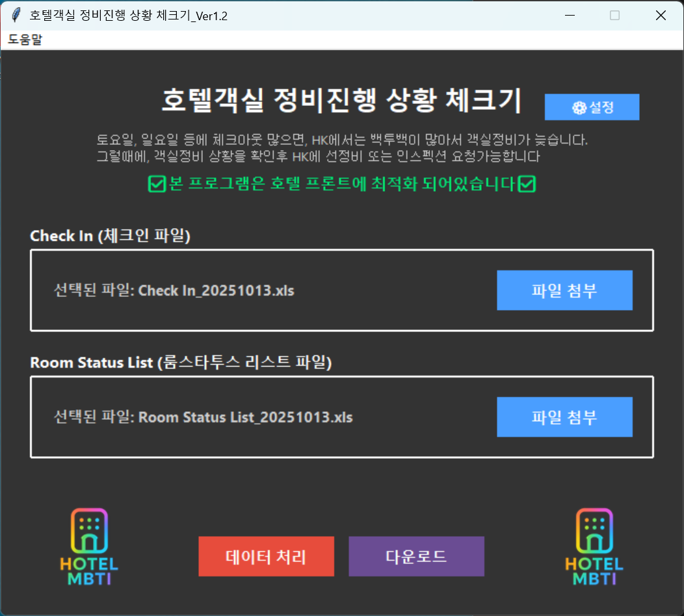This screenshot has width=684, height=616.
Task: Attach a file for Room Status List
Action: point(564,417)
